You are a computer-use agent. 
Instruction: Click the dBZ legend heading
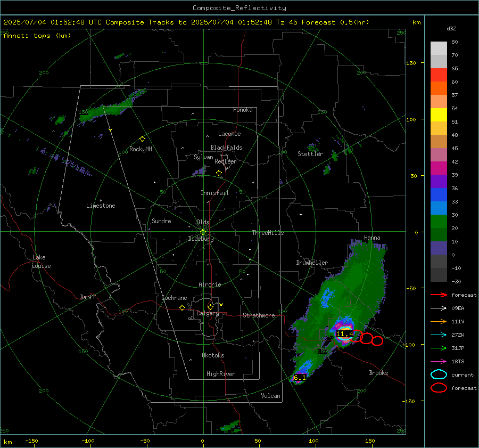[451, 29]
